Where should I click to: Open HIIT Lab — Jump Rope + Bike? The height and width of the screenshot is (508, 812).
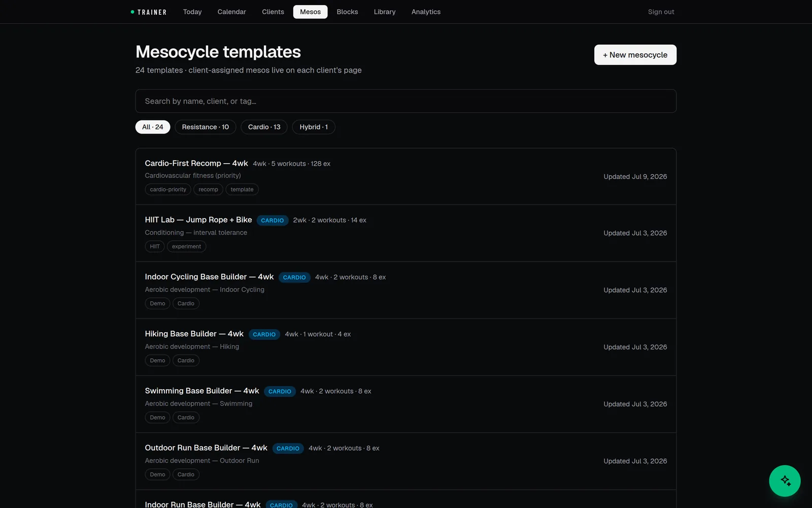(x=405, y=233)
